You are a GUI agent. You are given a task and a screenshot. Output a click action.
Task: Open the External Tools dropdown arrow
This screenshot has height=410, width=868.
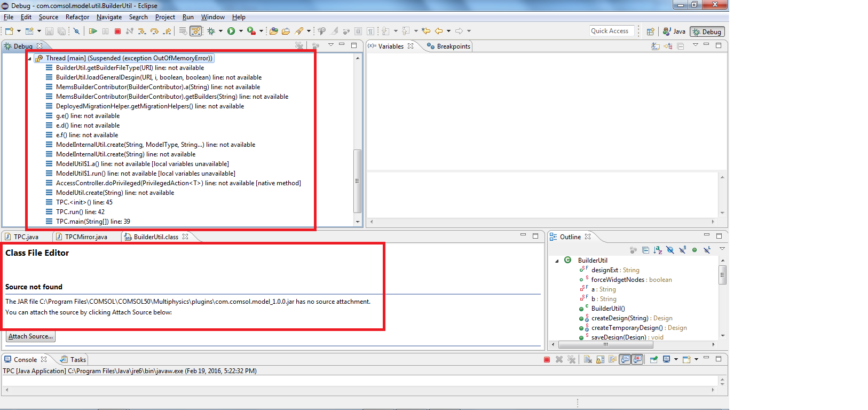(261, 31)
